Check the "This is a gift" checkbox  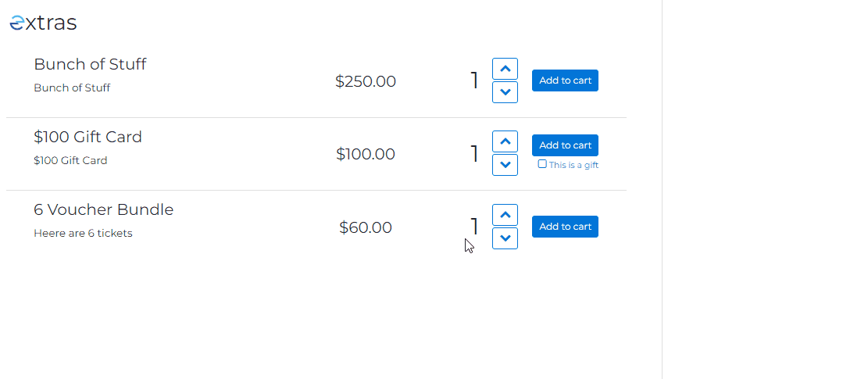pos(542,164)
